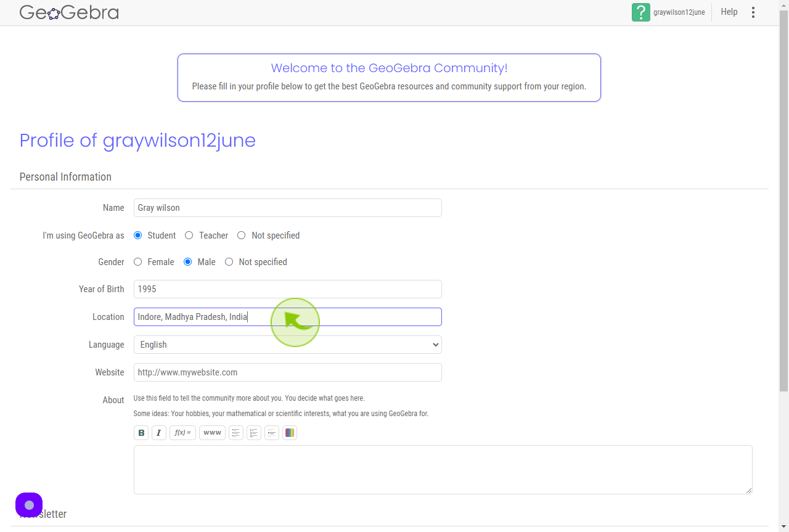
Task: Insert a link with www button
Action: (x=212, y=433)
